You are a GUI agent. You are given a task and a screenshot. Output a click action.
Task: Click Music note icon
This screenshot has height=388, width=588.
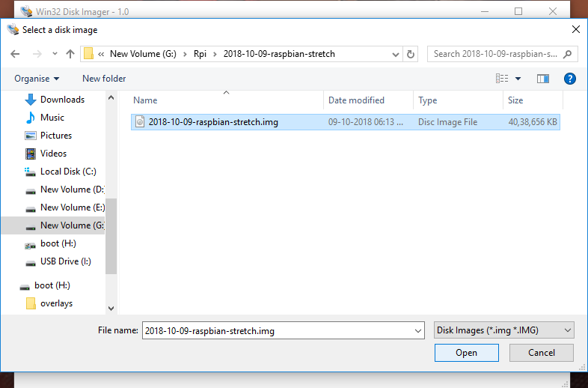(31, 118)
